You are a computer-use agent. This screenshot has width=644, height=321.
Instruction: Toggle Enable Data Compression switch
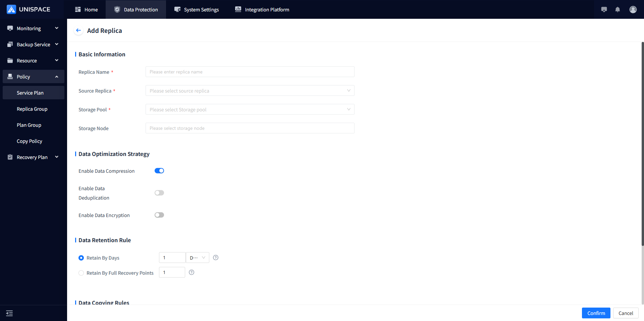pyautogui.click(x=159, y=171)
